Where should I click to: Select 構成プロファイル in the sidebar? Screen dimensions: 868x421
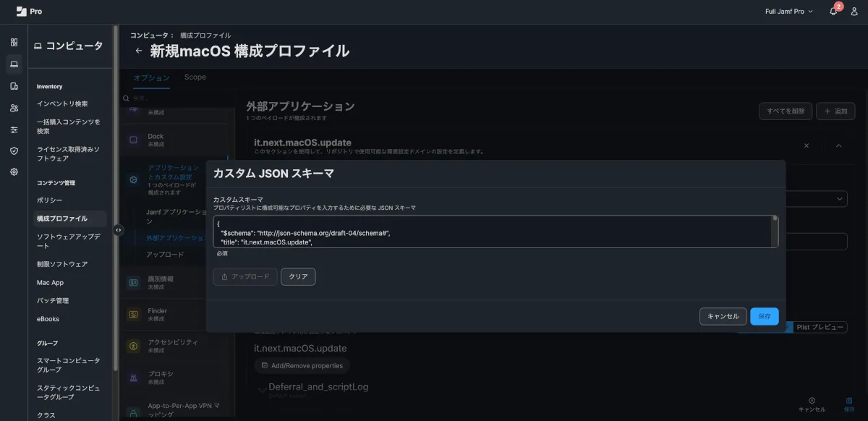62,218
